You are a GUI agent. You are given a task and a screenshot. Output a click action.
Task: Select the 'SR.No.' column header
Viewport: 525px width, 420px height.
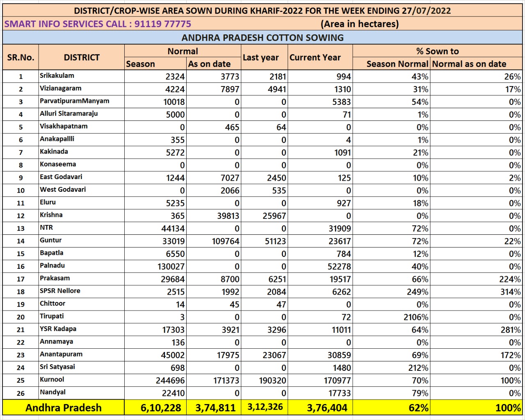click(21, 57)
